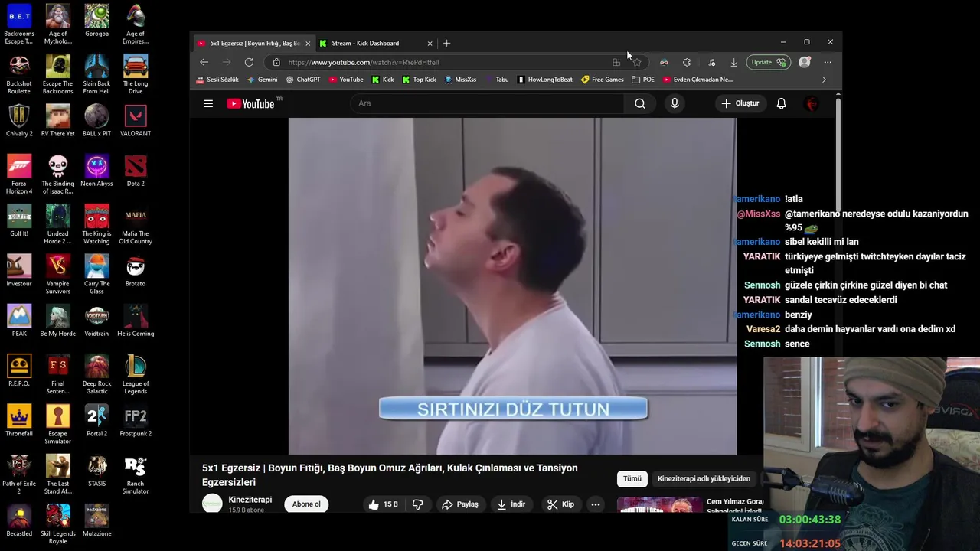Select the Kineziterapi adlı yükleyiciden chip
The width and height of the screenshot is (980, 551).
point(704,479)
